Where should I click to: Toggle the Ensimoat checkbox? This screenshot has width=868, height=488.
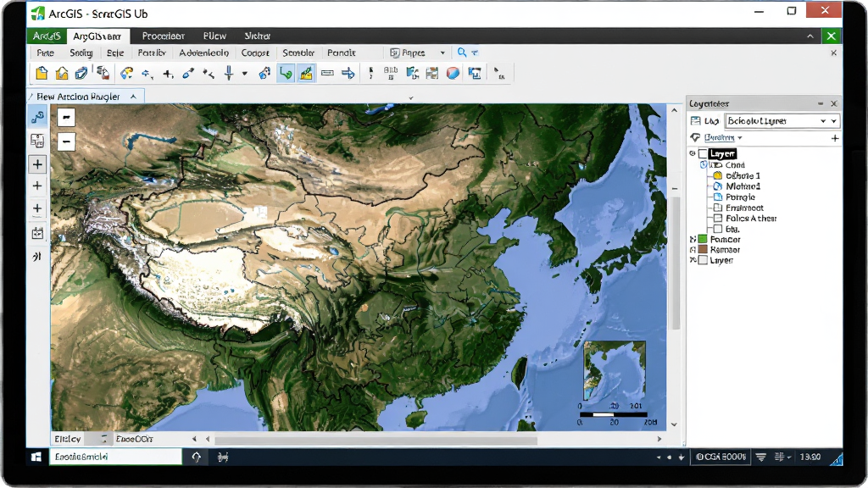[718, 208]
